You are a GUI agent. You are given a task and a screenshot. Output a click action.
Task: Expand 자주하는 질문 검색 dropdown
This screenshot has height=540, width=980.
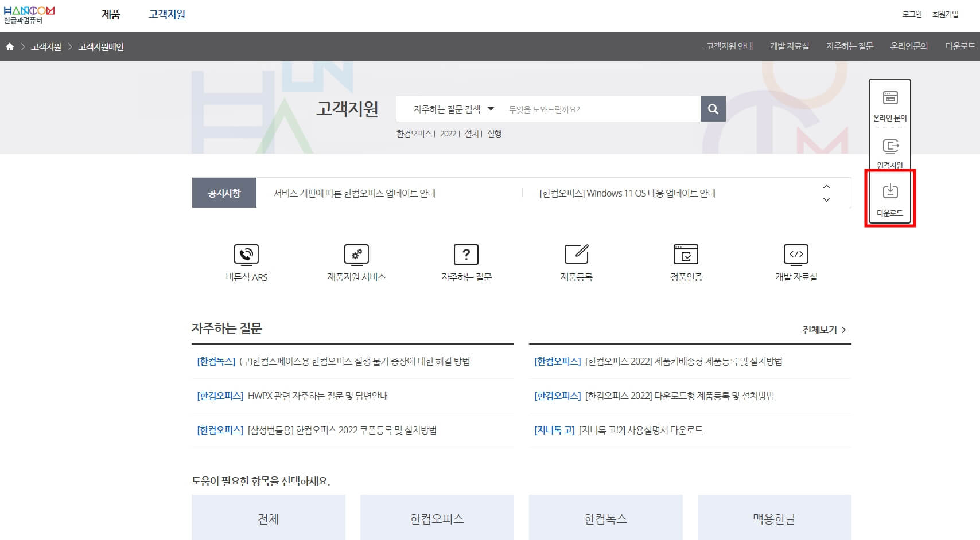[x=453, y=109]
